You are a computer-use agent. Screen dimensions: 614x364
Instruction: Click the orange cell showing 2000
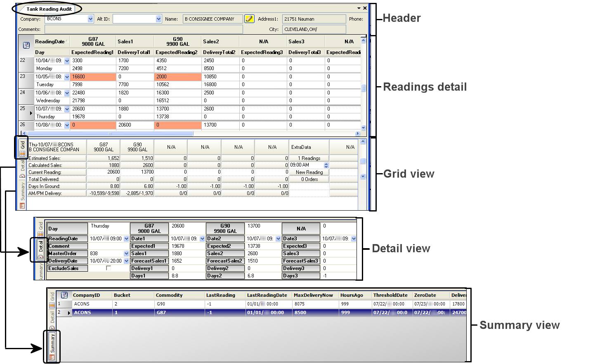[x=177, y=77]
